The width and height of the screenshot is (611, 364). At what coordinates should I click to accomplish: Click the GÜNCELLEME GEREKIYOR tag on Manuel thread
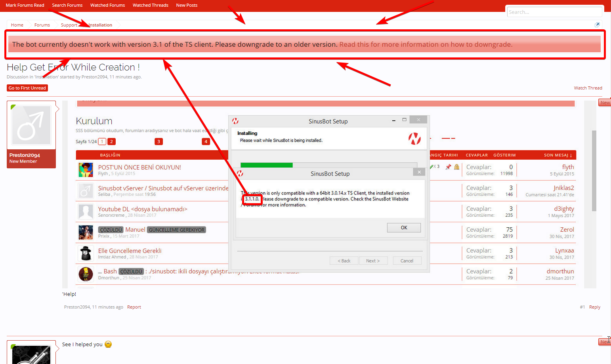(176, 230)
